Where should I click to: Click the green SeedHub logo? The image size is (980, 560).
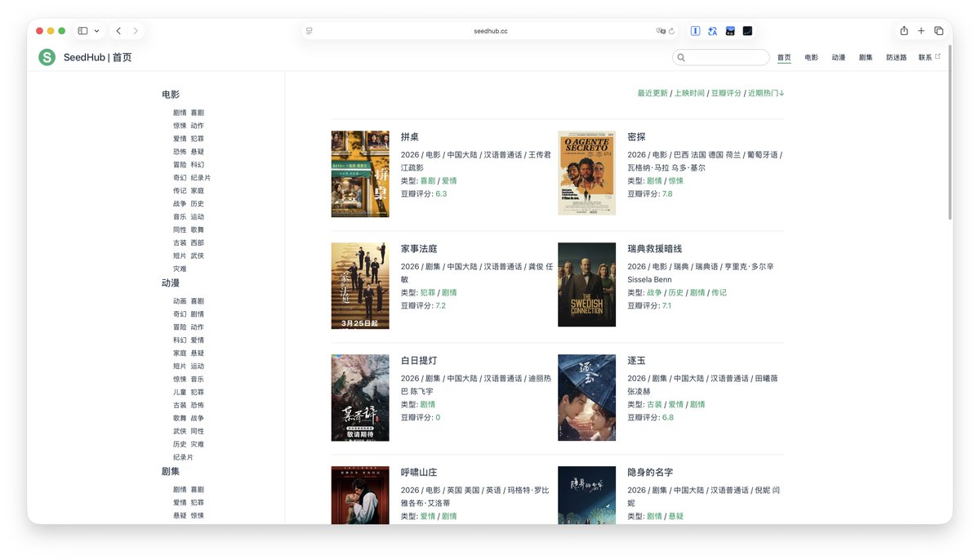coord(47,57)
